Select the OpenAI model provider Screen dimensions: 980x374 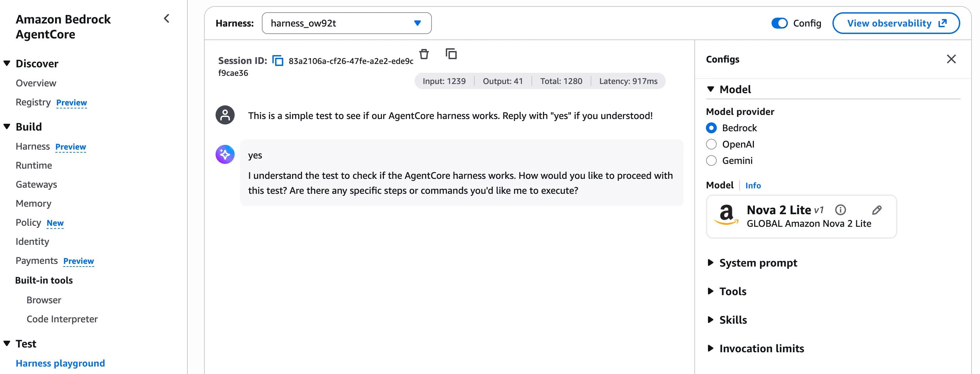click(711, 144)
